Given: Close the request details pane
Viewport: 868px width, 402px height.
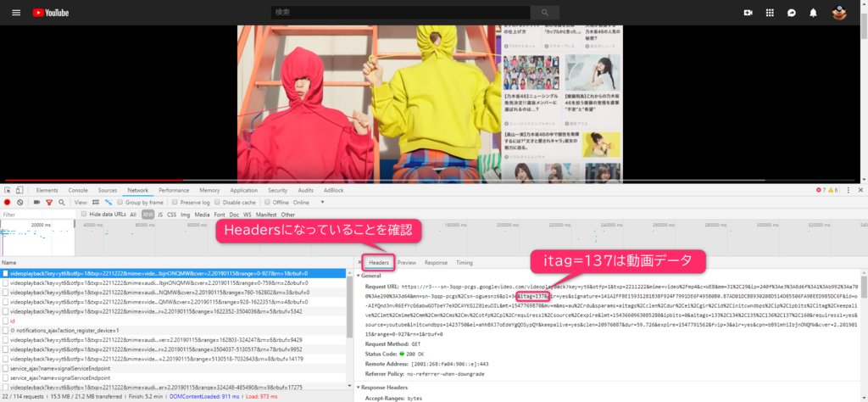Looking at the screenshot, I should click(x=359, y=262).
